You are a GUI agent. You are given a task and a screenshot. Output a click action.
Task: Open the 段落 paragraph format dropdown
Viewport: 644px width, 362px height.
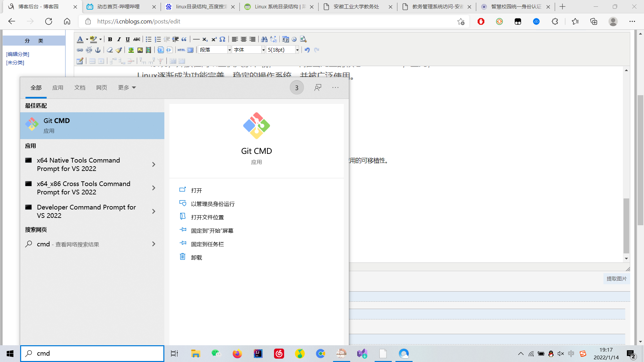point(229,50)
